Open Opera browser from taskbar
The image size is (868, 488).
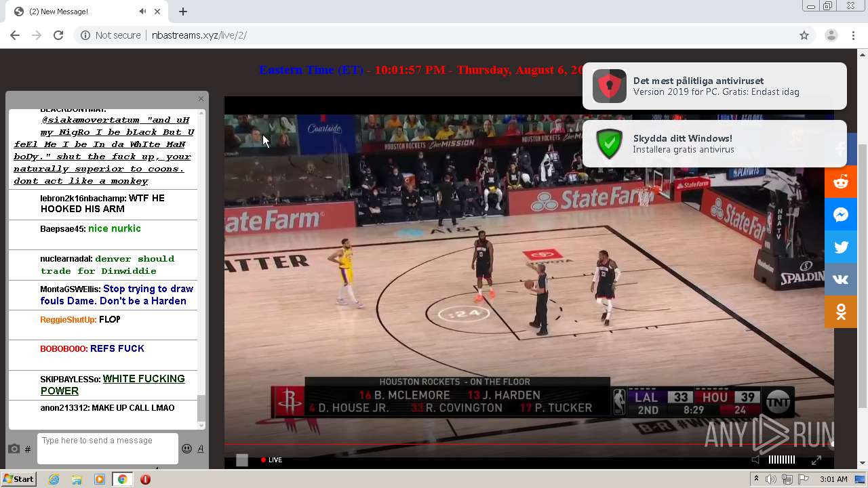(145, 479)
